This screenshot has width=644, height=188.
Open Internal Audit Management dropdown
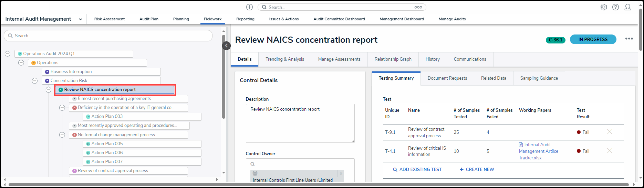coord(80,19)
